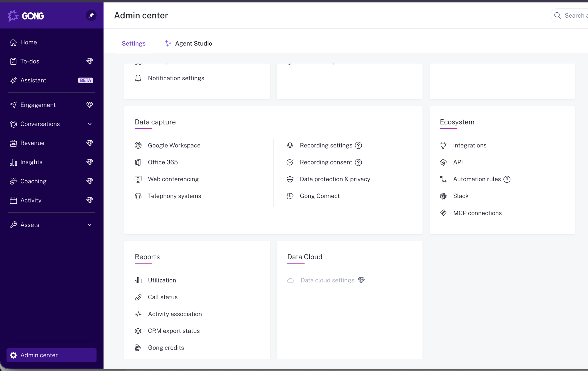Open Web conferencing settings
This screenshot has height=371, width=588.
tap(173, 179)
